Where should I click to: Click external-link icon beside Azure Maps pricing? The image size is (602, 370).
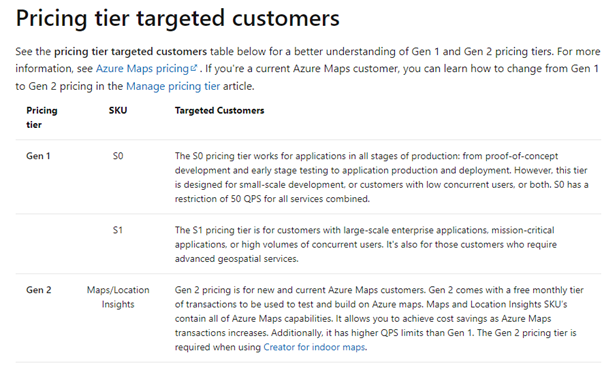pyautogui.click(x=194, y=68)
